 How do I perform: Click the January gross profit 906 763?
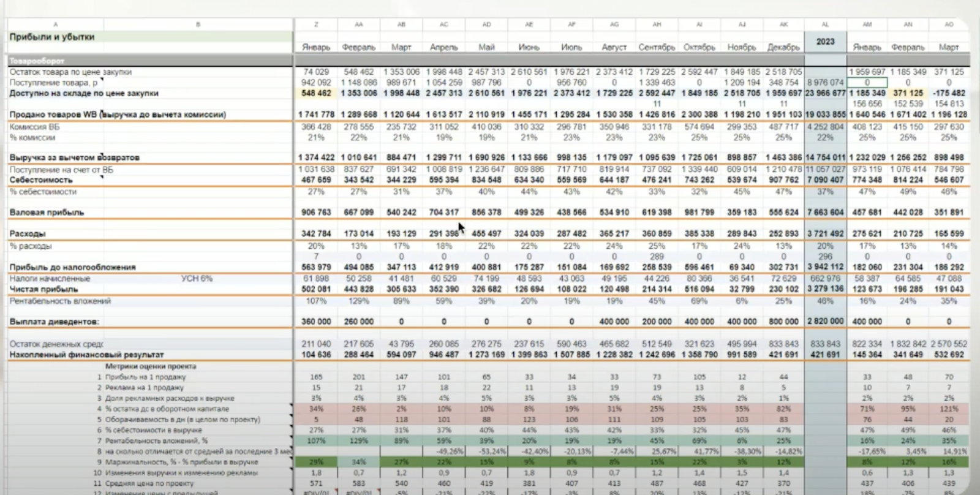316,213
